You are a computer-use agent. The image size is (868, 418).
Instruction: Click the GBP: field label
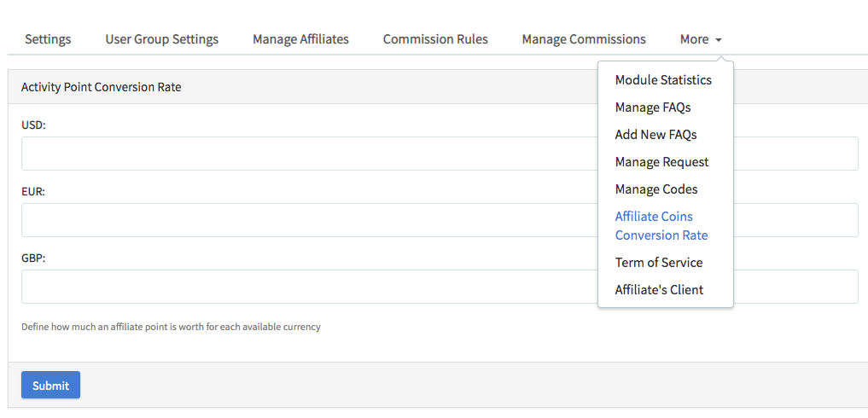pyautogui.click(x=33, y=258)
